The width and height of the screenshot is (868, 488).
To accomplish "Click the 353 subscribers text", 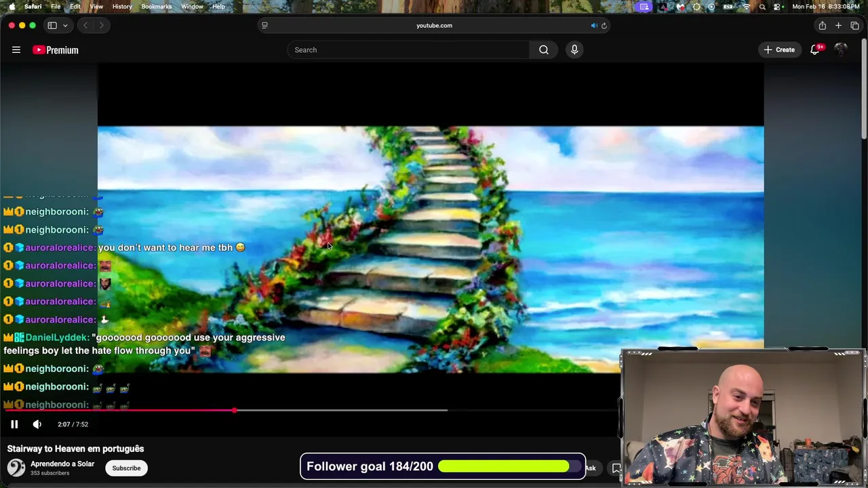I will (x=50, y=473).
